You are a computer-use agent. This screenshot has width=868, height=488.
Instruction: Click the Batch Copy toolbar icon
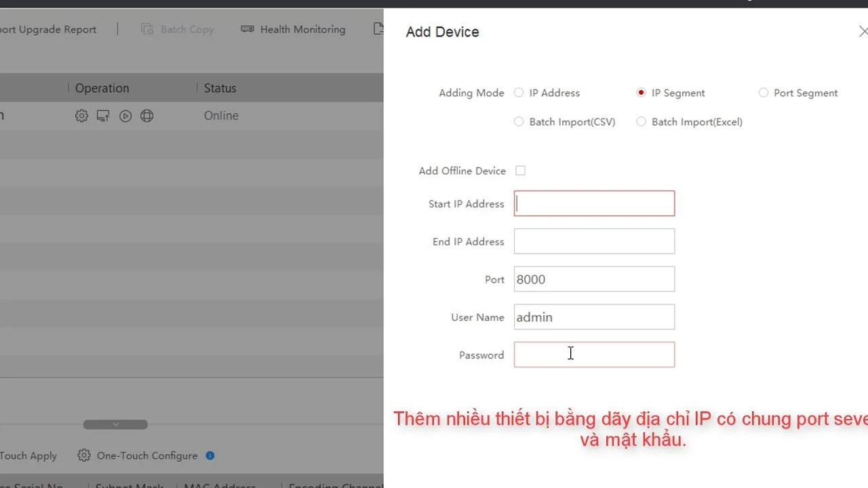(147, 29)
